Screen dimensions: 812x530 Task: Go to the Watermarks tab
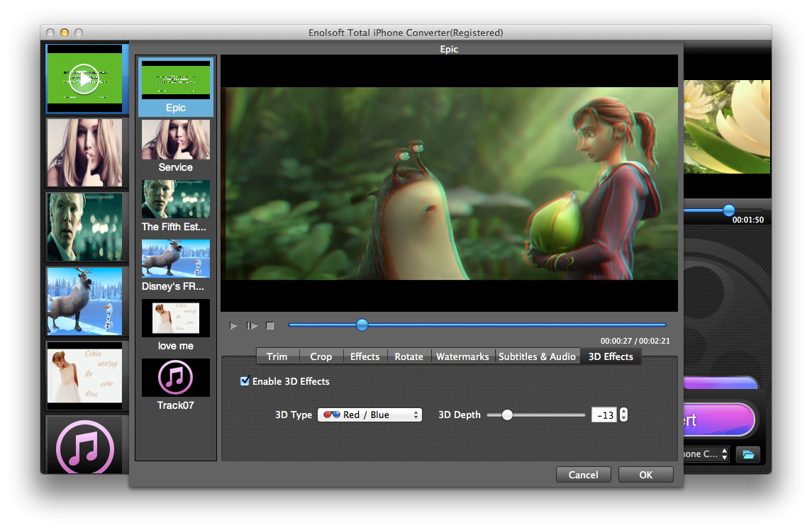[462, 356]
